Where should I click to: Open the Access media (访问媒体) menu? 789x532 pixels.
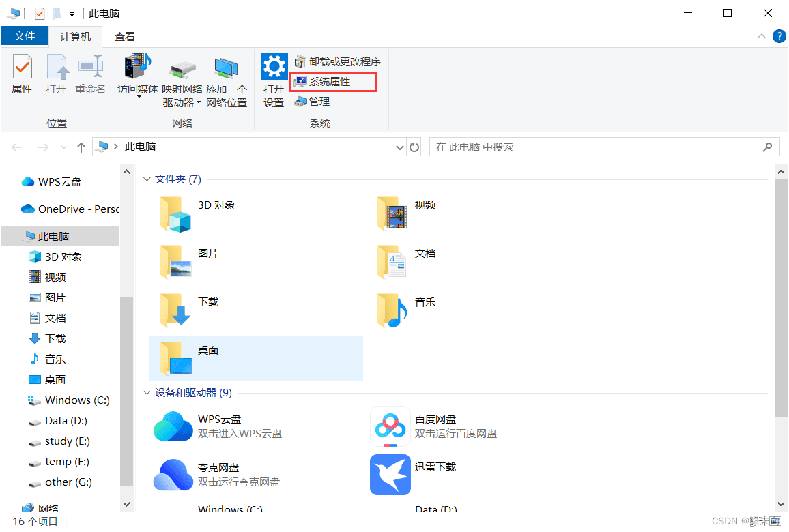(x=138, y=74)
